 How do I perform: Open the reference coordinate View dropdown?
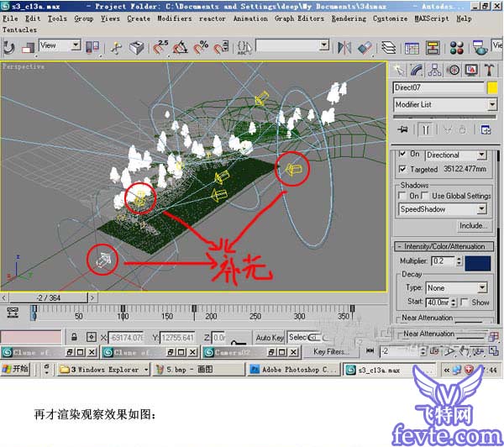pos(60,45)
